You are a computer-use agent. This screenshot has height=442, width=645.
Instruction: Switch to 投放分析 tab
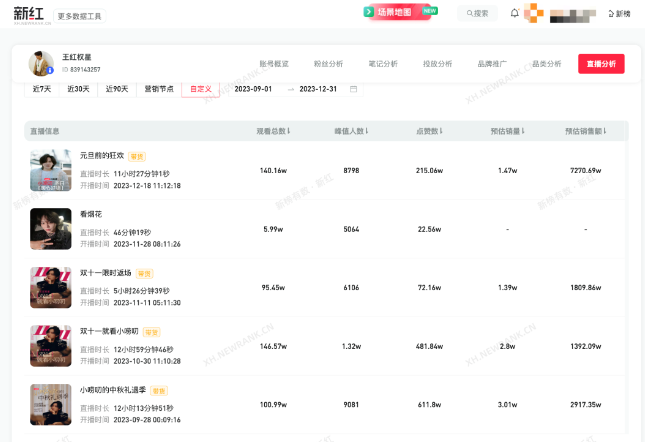(437, 64)
